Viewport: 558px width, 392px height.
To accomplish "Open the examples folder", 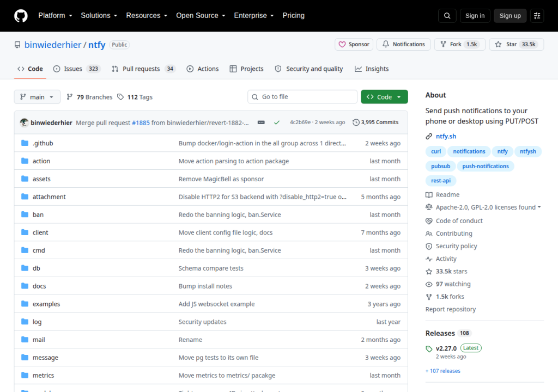I will 46,304.
